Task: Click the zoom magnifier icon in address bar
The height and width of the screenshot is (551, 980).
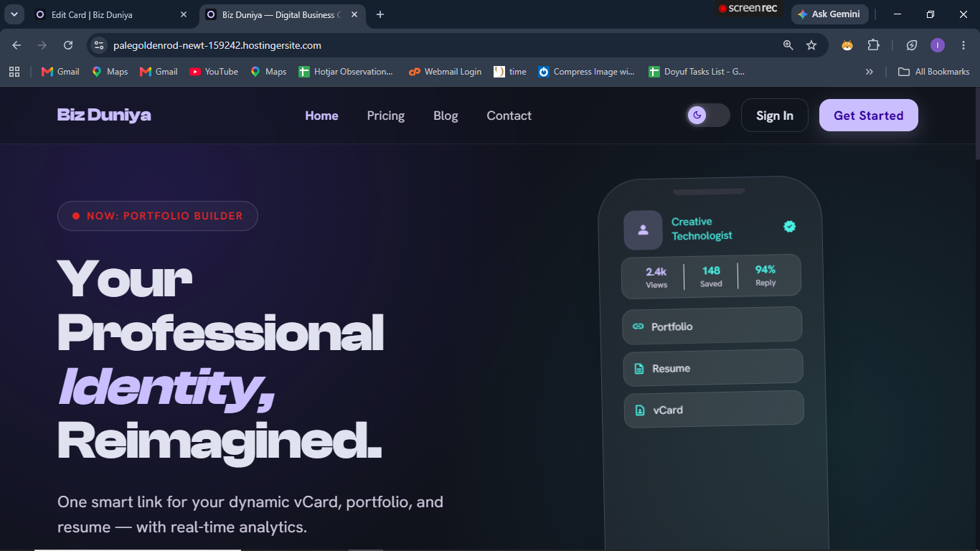Action: pos(788,45)
